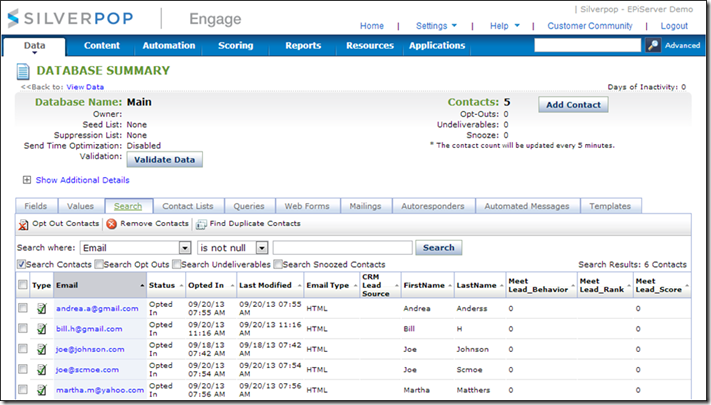Viewport: 711px width, 405px height.
Task: Select checkbox for joe@johnson.com row
Action: [x=23, y=349]
